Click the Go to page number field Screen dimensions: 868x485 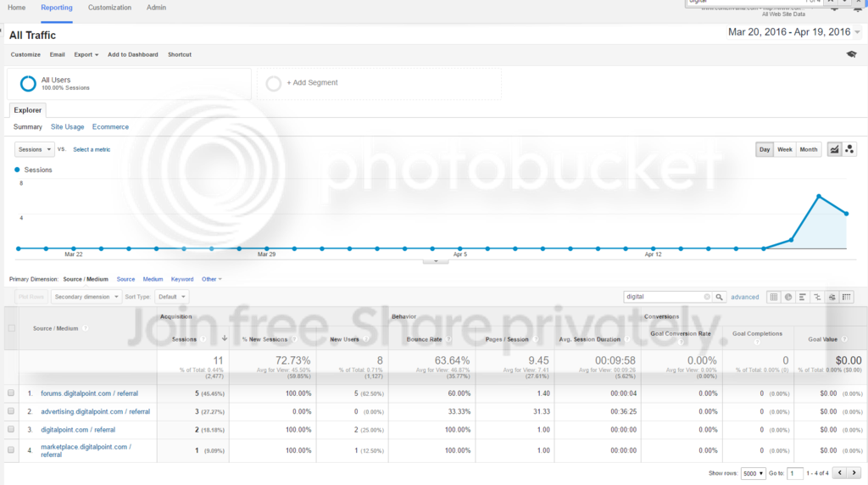(x=795, y=473)
